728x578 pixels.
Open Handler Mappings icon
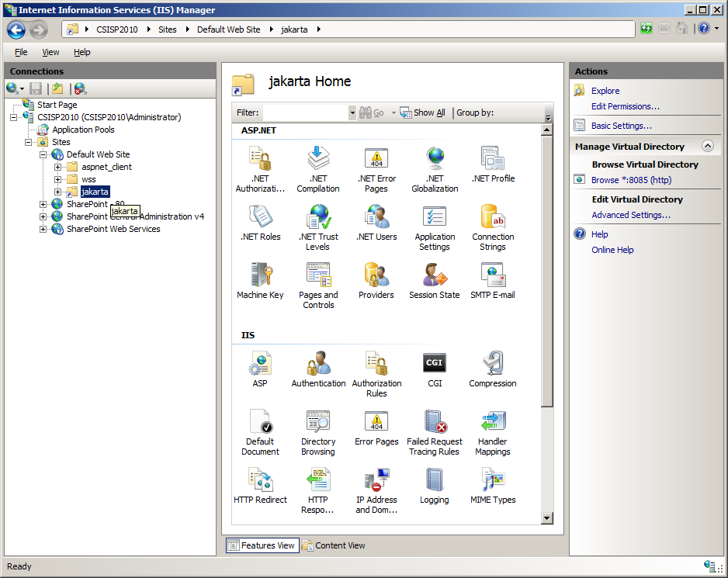[493, 432]
